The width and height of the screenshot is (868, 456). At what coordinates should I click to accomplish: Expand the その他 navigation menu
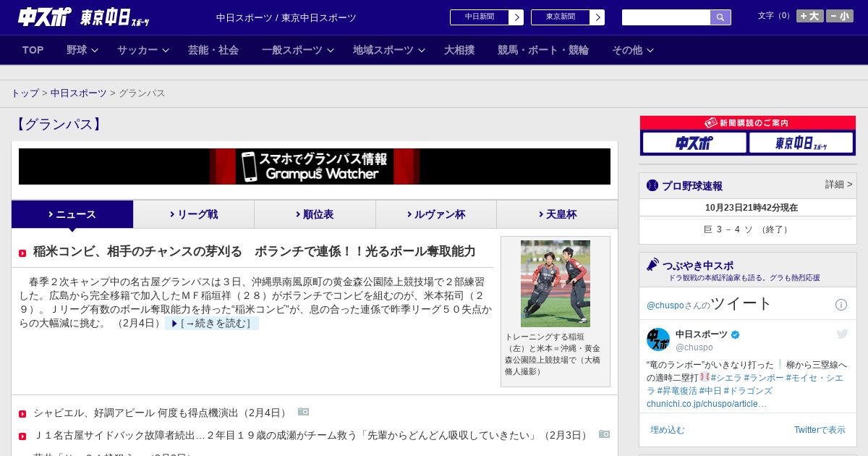(x=633, y=50)
